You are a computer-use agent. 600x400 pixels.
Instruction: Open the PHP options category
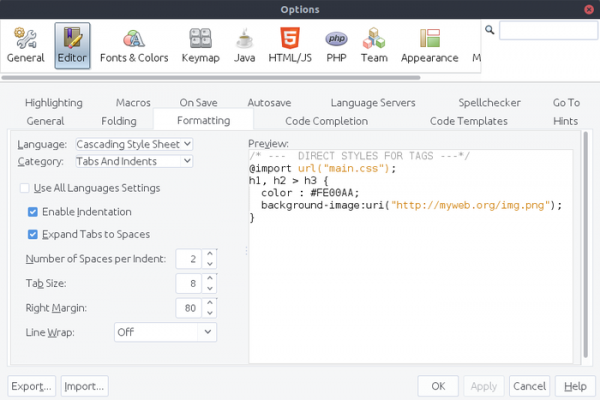pyautogui.click(x=336, y=46)
